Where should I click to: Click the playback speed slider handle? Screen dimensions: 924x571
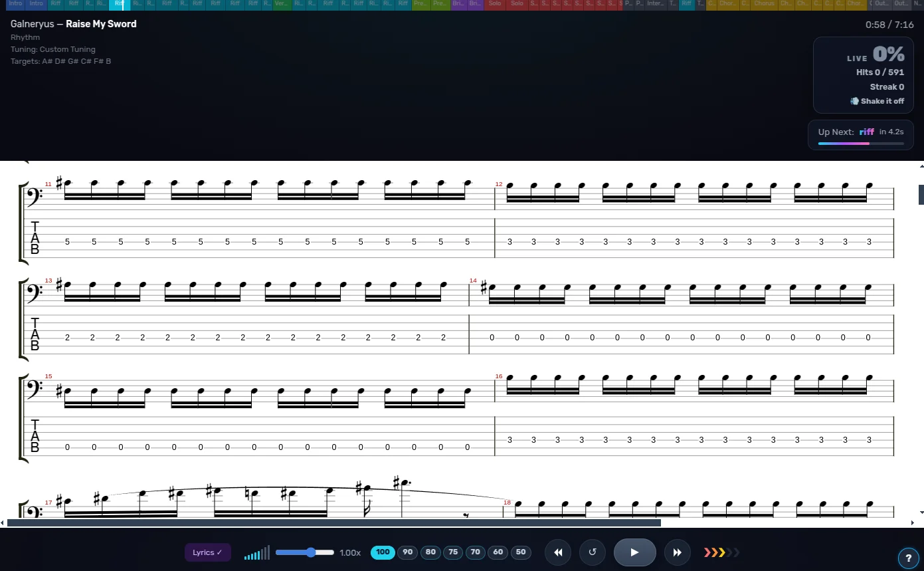click(x=310, y=552)
